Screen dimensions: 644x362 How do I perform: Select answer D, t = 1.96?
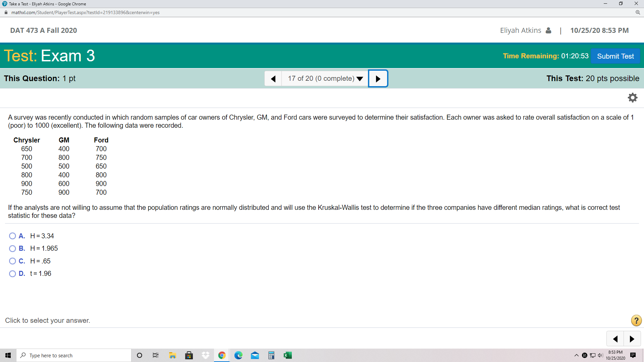(x=12, y=274)
